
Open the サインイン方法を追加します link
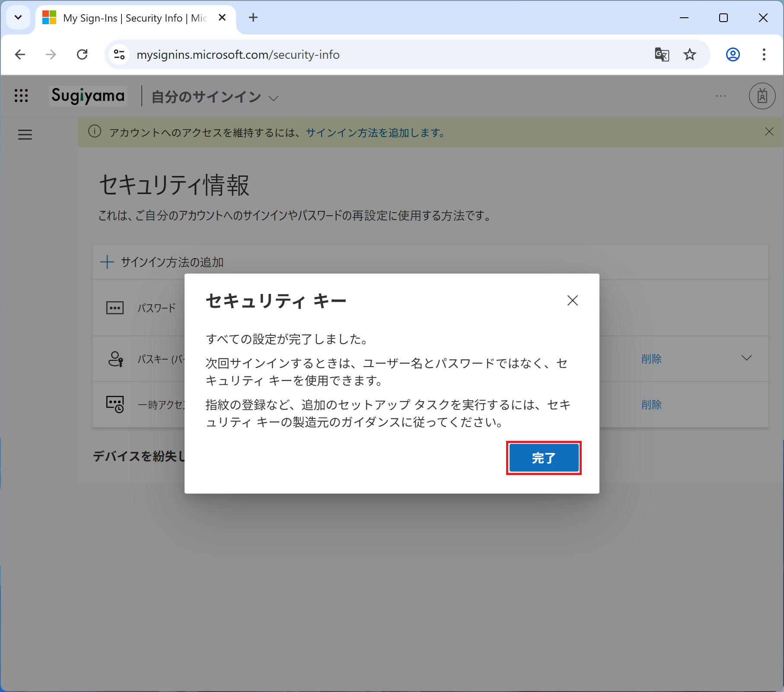coord(375,133)
